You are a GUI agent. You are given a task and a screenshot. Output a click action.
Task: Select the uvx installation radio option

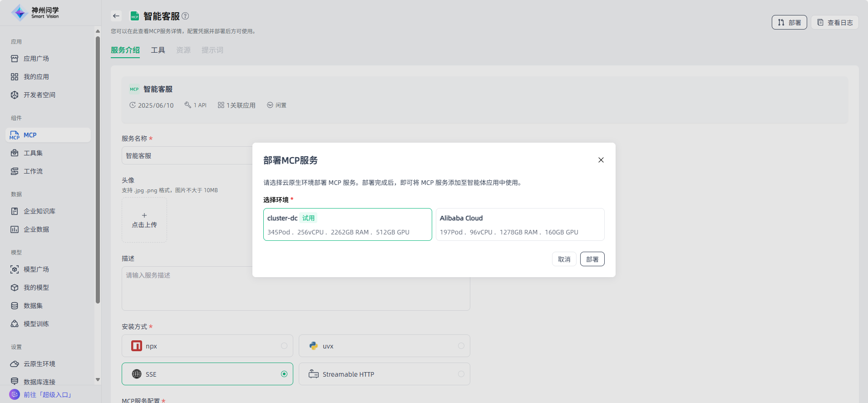coord(461,346)
